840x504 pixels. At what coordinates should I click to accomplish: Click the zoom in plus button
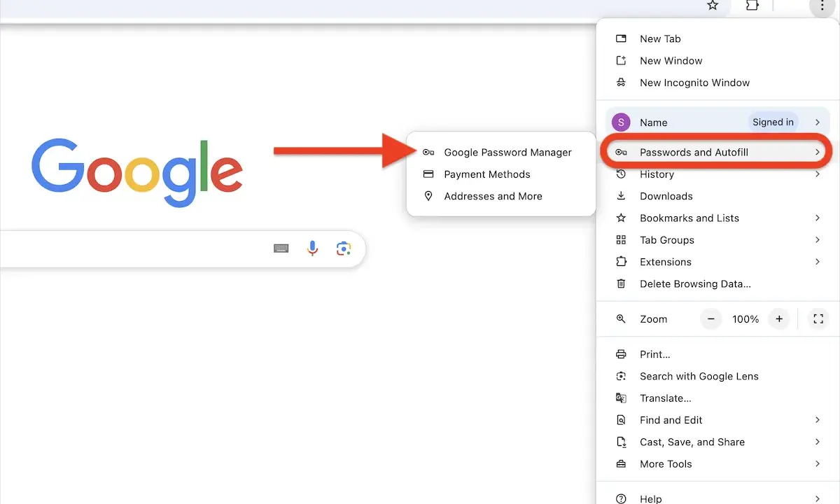click(x=779, y=319)
